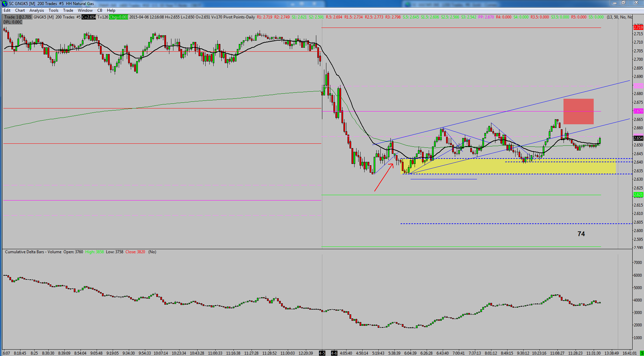Click the 2.690 label on price scale

tap(638, 77)
